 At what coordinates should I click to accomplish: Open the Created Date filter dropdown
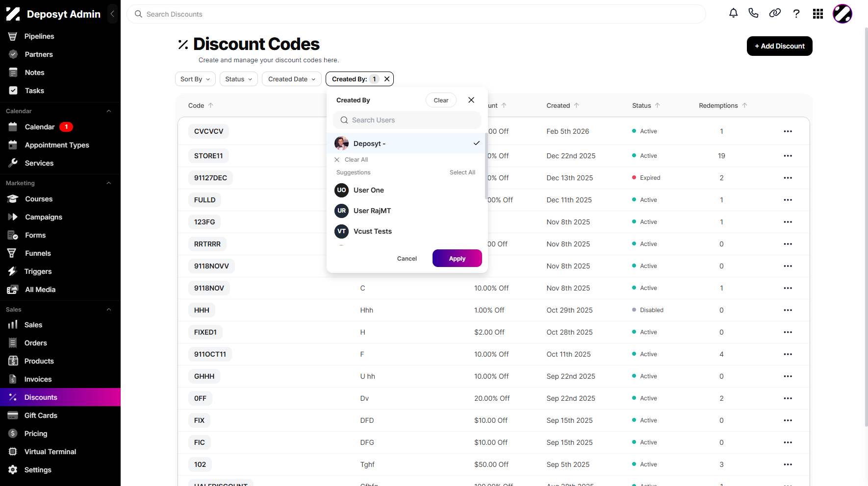(x=292, y=79)
